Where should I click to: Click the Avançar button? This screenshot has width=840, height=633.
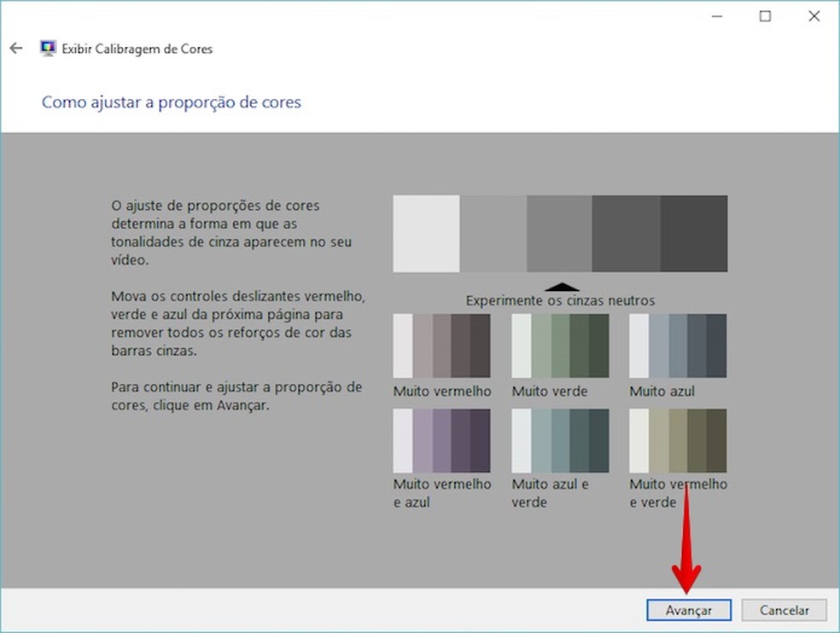[x=689, y=610]
